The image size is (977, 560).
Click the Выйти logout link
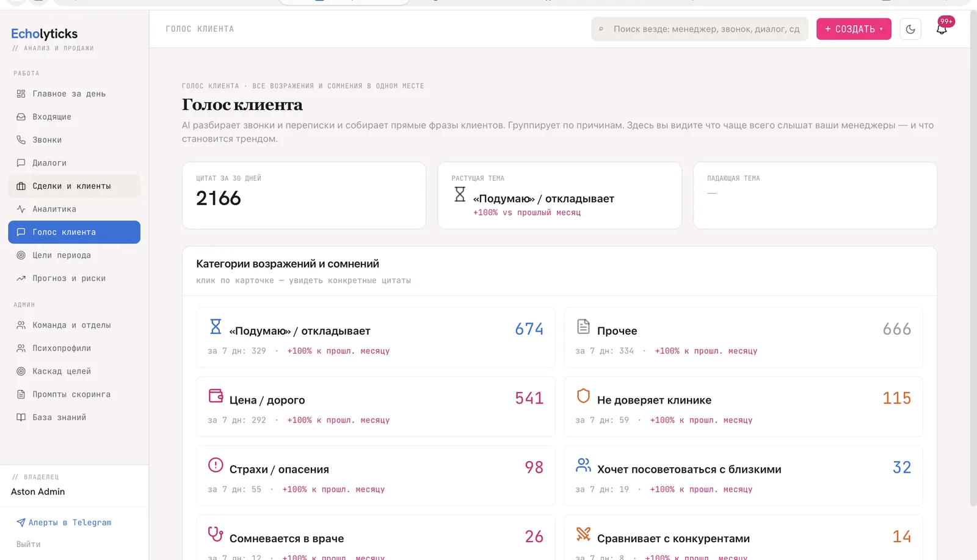[28, 544]
